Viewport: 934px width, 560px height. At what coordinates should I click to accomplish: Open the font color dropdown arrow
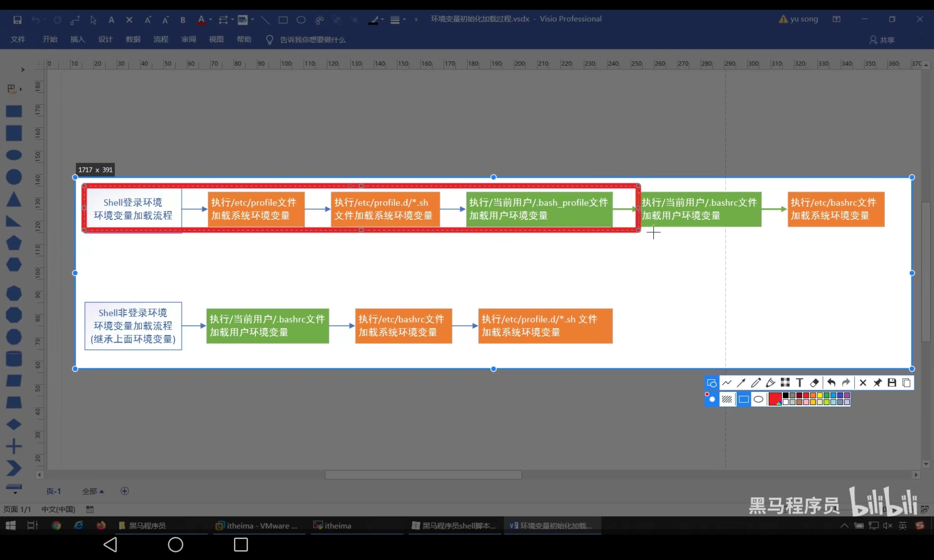pos(211,20)
